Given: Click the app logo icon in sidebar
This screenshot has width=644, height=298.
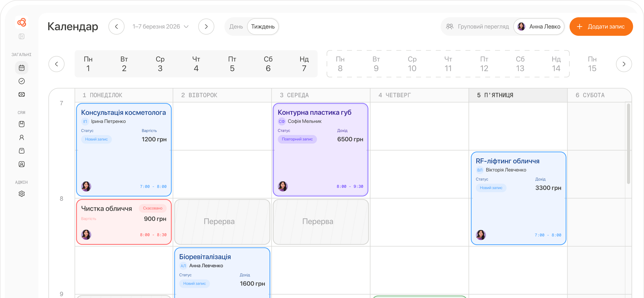Looking at the screenshot, I should pyautogui.click(x=22, y=22).
